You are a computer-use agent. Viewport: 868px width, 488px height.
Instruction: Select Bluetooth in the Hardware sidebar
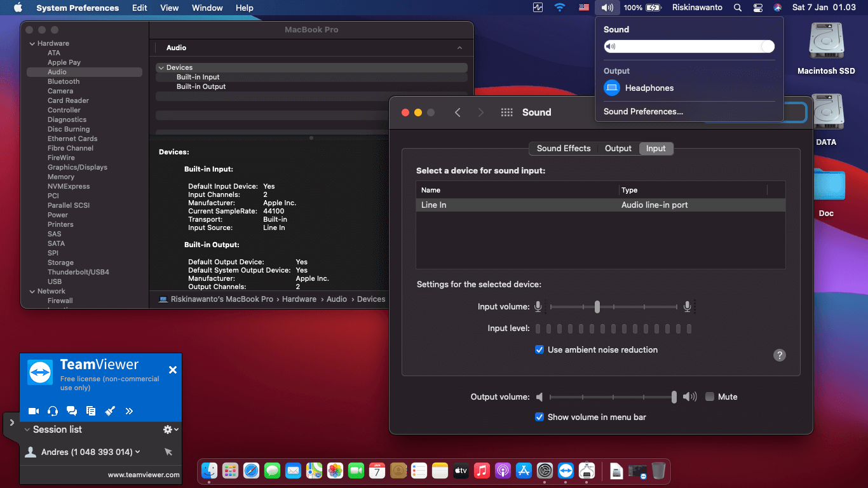(x=64, y=82)
